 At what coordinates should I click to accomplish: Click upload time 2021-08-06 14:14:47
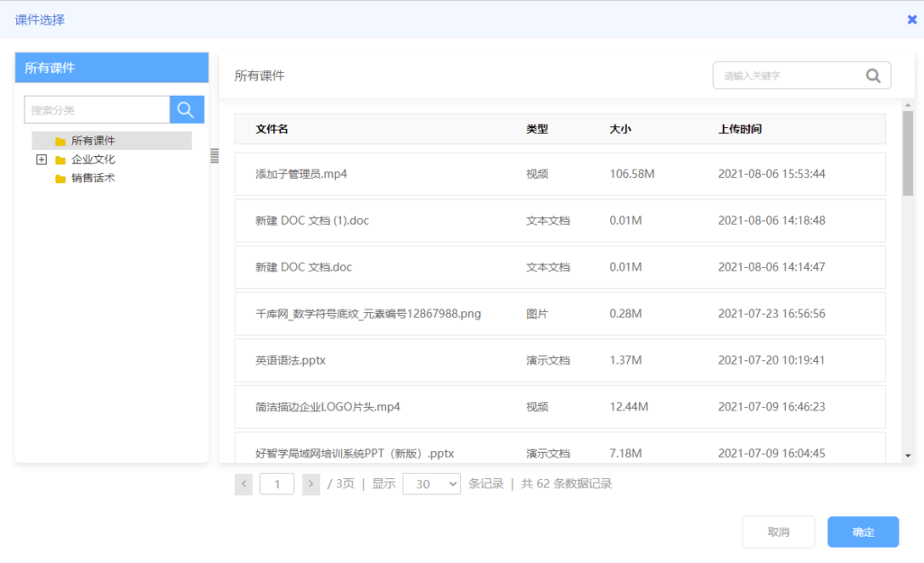772,267
